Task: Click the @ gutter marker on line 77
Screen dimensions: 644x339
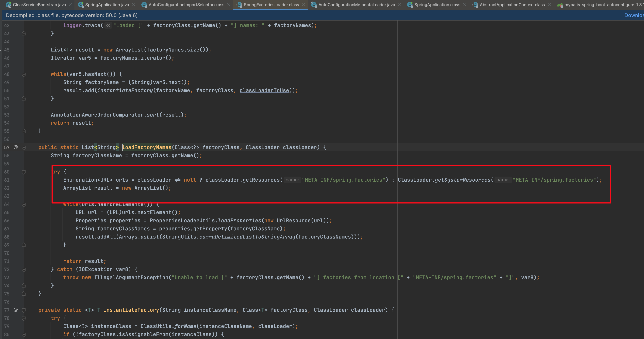Action: [15, 310]
